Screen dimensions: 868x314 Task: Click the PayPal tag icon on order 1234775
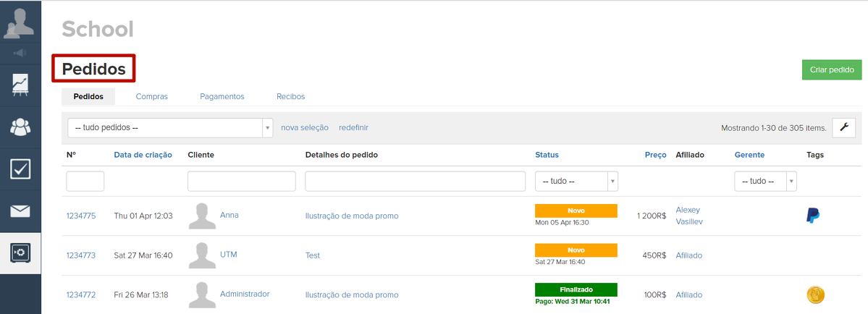[813, 216]
